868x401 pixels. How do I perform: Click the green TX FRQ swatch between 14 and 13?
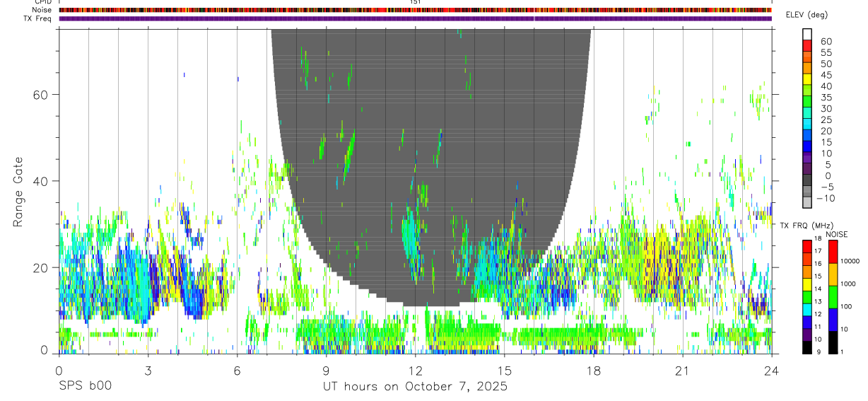(807, 296)
